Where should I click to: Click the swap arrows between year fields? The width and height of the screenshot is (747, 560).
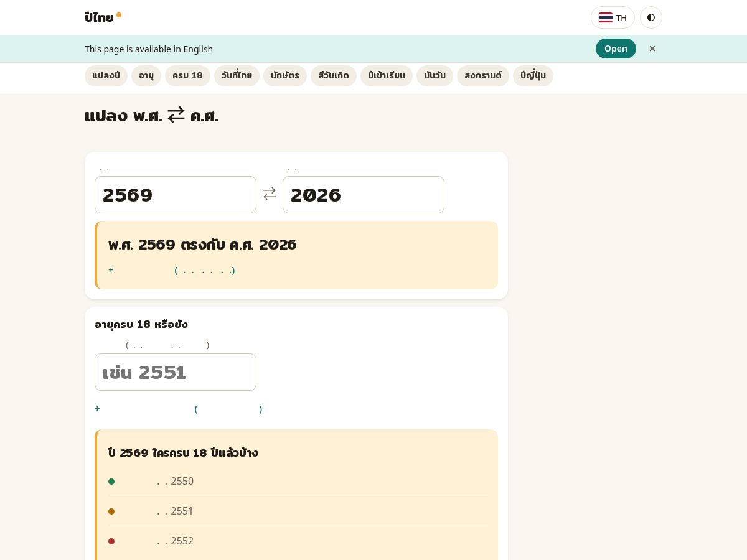point(270,194)
